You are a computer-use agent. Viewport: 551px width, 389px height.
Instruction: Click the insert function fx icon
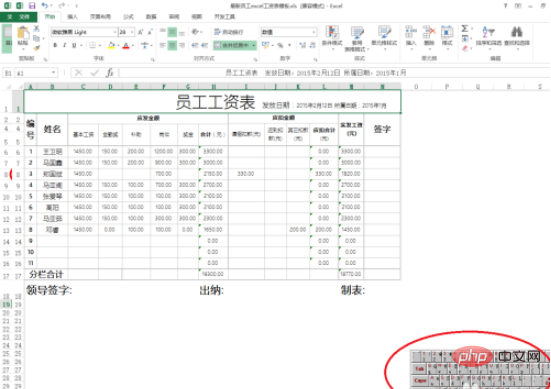point(110,73)
